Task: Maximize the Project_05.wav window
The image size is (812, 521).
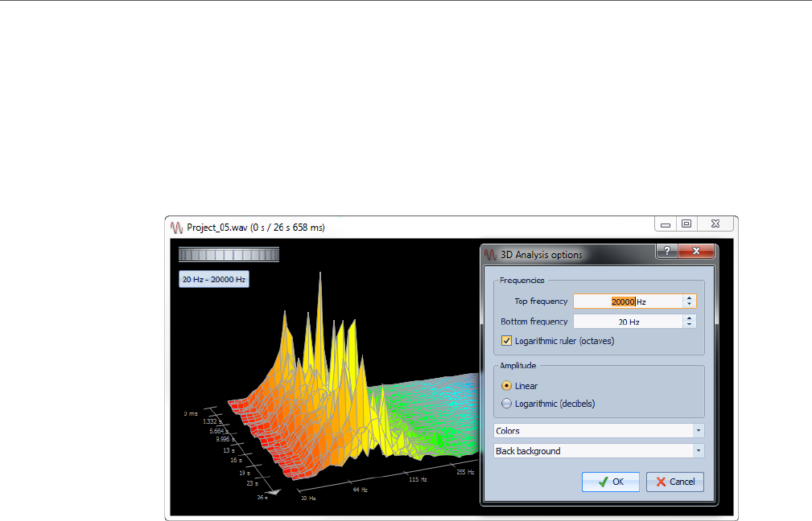Action: coord(686,224)
